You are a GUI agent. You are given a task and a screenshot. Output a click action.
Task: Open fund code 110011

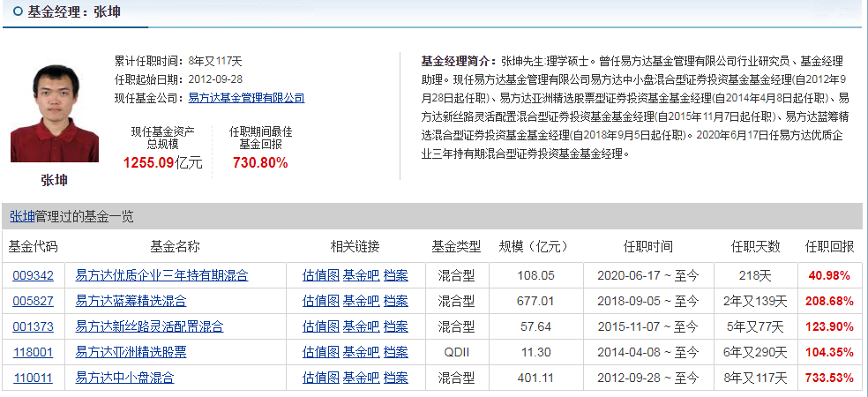(x=34, y=378)
